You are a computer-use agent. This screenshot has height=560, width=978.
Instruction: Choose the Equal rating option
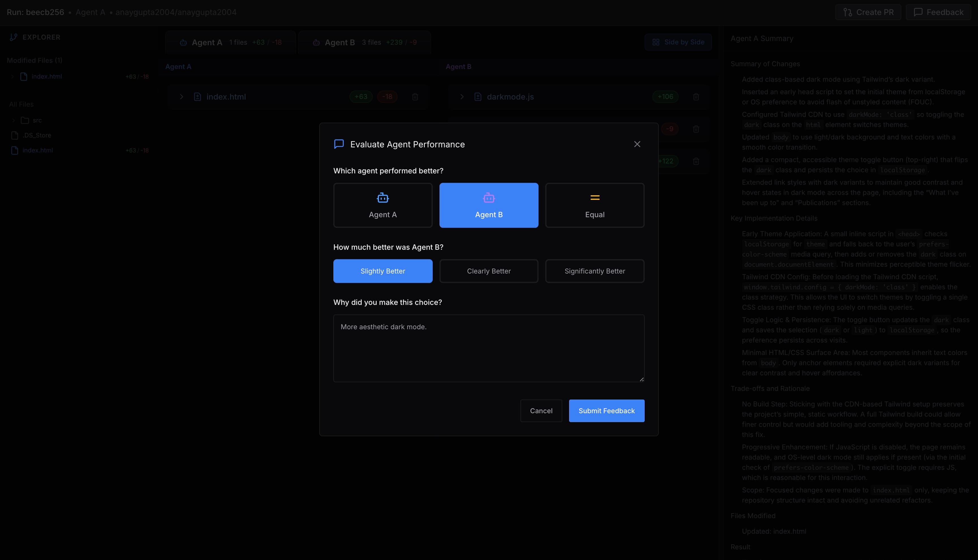tap(595, 205)
